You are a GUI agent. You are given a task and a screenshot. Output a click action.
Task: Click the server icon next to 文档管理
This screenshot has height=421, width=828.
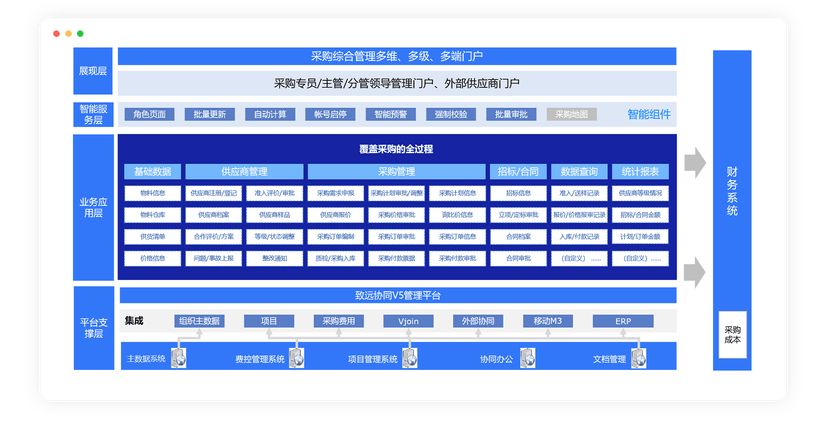639,358
